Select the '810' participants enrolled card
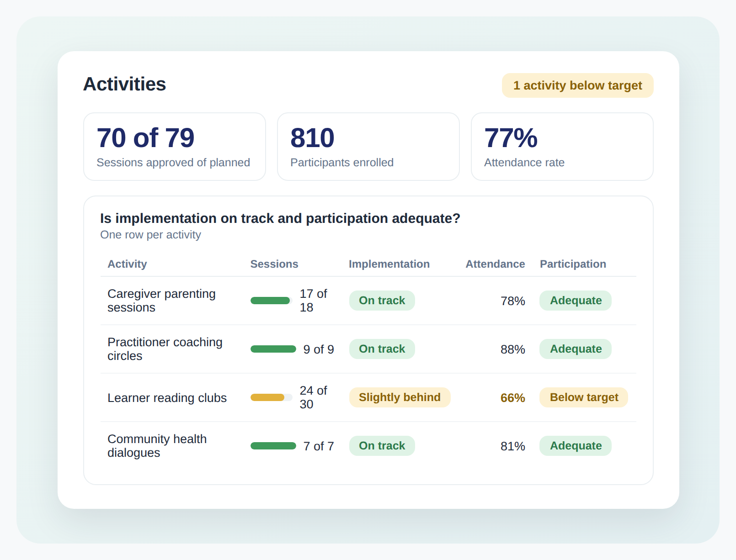 [x=368, y=147]
